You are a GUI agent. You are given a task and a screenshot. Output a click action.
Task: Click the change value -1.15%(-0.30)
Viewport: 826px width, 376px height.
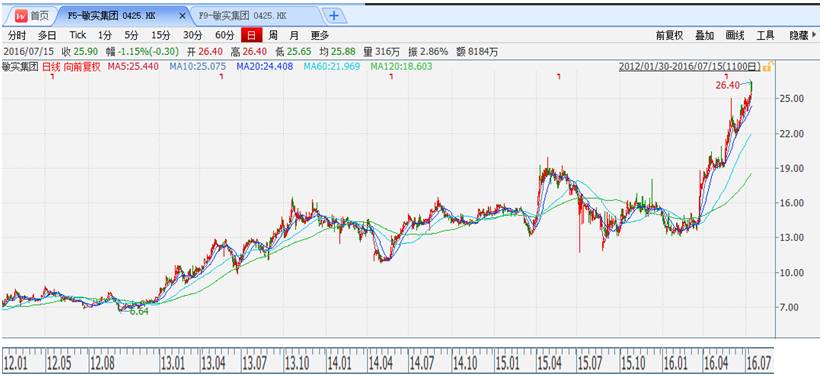click(x=149, y=52)
